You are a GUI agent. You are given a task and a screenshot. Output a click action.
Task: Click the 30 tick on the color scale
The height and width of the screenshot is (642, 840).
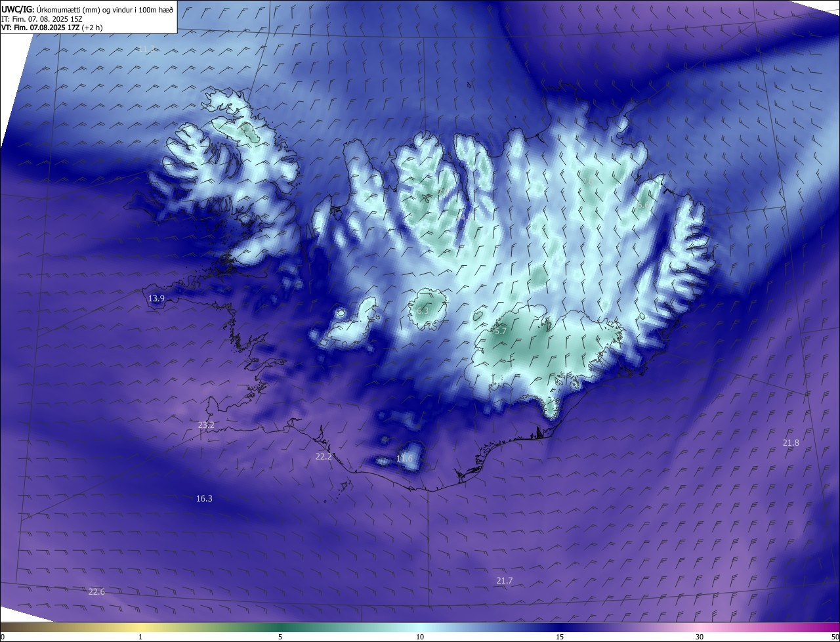coord(700,637)
